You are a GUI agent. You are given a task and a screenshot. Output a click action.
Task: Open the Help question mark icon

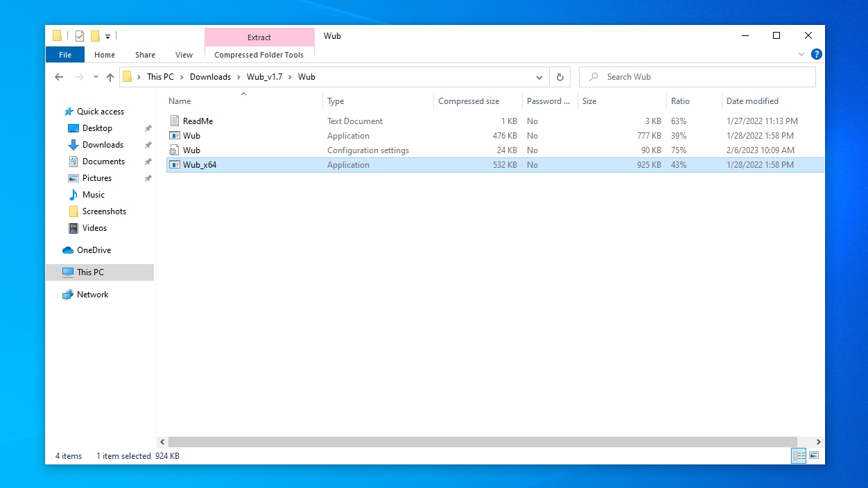pos(816,54)
